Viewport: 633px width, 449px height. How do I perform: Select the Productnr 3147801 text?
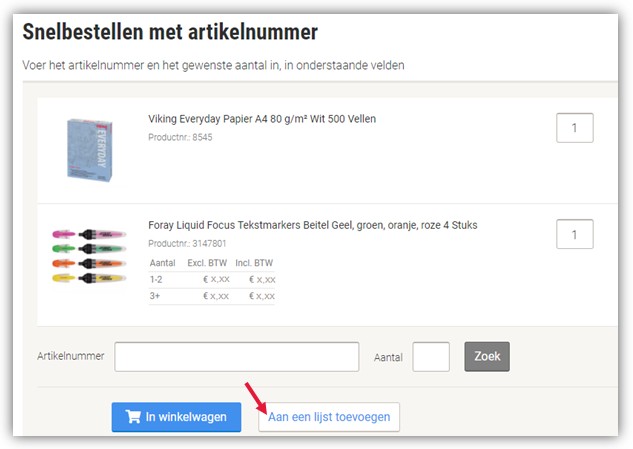point(187,243)
